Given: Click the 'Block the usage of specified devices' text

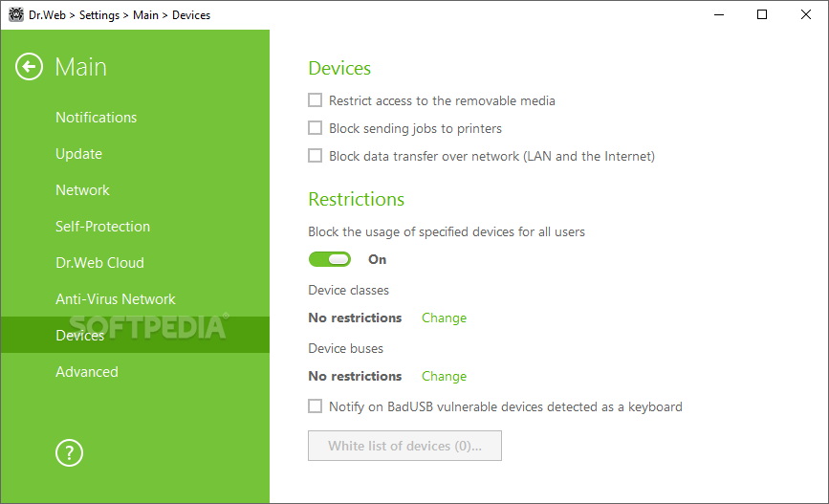Looking at the screenshot, I should 447,231.
